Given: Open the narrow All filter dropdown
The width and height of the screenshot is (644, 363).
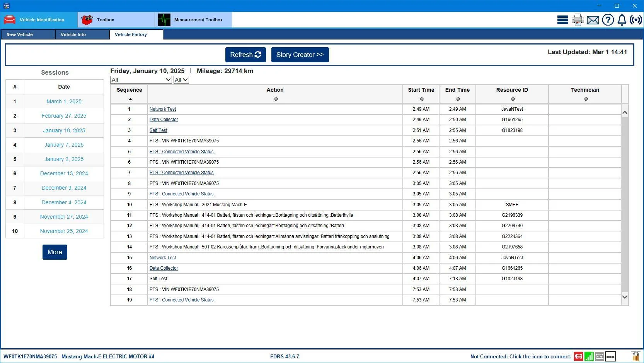Looking at the screenshot, I should 181,80.
